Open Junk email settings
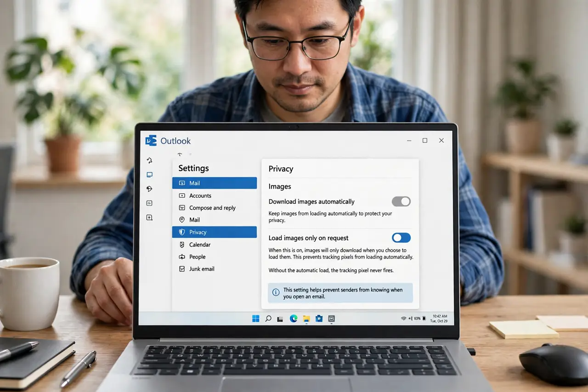The width and height of the screenshot is (588, 392). coord(215,269)
